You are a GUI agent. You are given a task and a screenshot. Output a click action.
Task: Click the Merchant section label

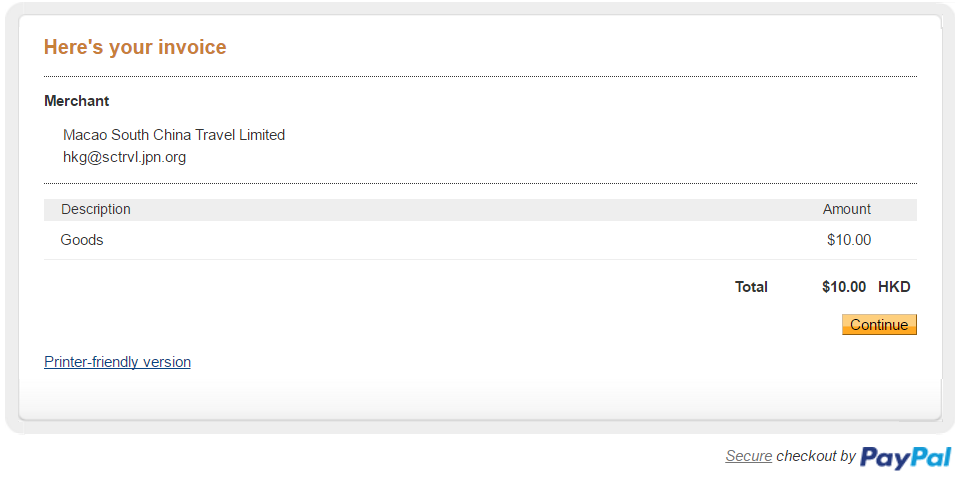pyautogui.click(x=77, y=101)
